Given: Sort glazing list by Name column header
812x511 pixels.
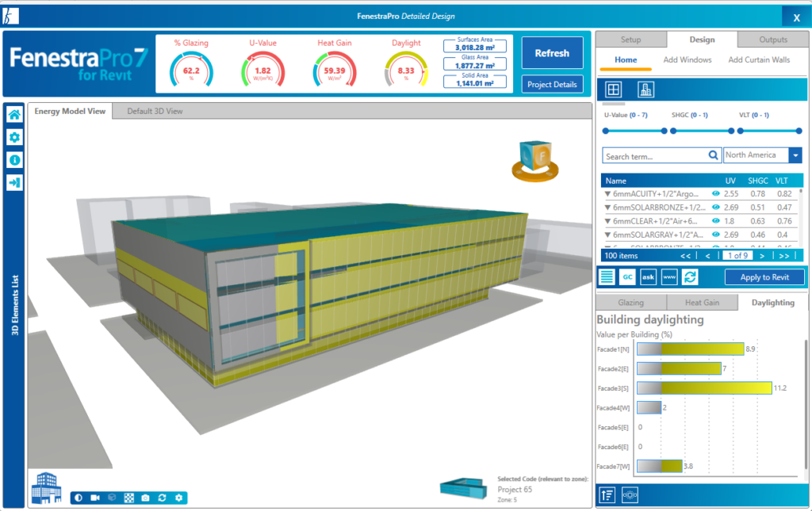Looking at the screenshot, I should 615,181.
